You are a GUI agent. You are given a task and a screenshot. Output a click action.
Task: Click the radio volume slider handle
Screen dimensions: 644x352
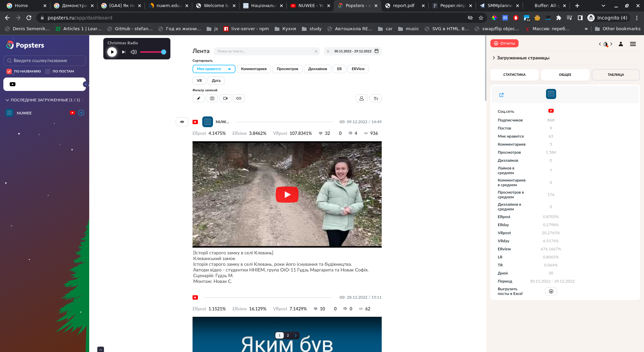point(164,52)
